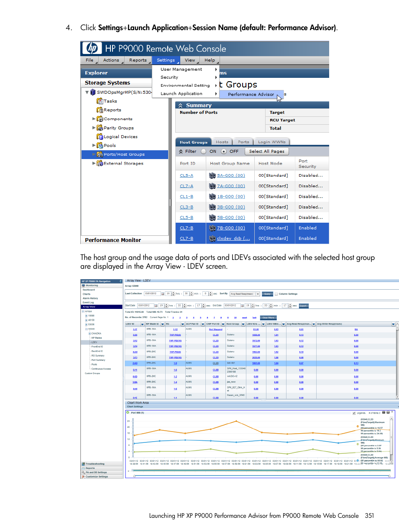399x532 pixels.
Task: Click host group icon beside clxdev_dcb
Action: 212,239
